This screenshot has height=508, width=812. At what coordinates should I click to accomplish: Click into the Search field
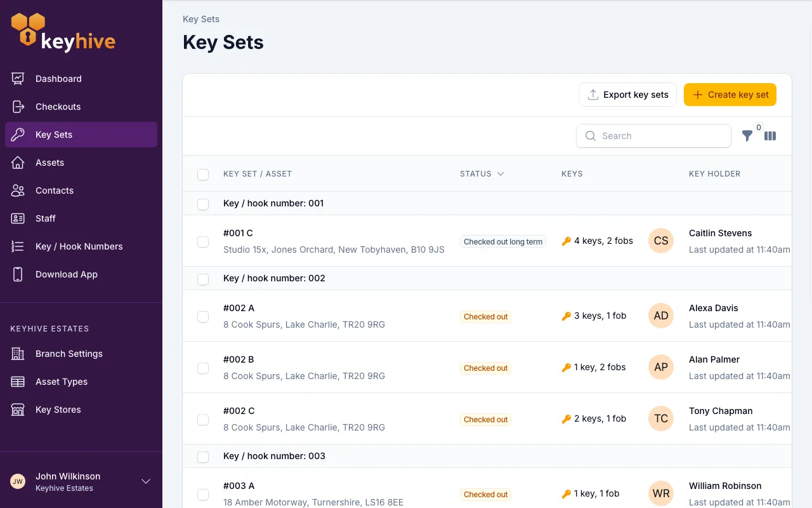pyautogui.click(x=653, y=136)
